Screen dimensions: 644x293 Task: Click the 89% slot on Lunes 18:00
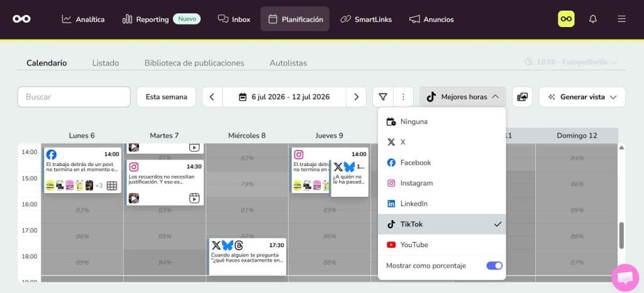82,262
